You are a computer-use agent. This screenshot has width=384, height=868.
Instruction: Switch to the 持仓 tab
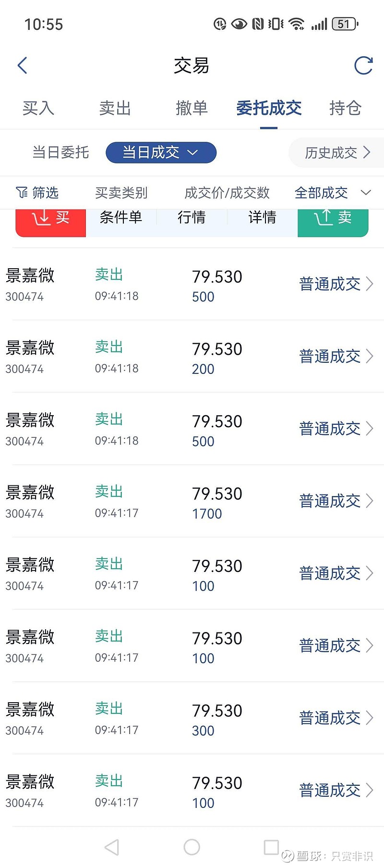(x=345, y=108)
